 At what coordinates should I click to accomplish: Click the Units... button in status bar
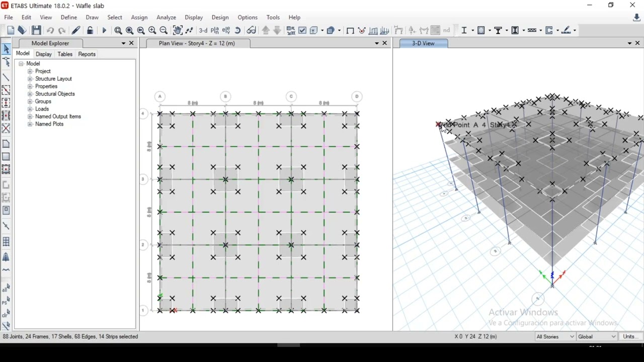click(630, 336)
